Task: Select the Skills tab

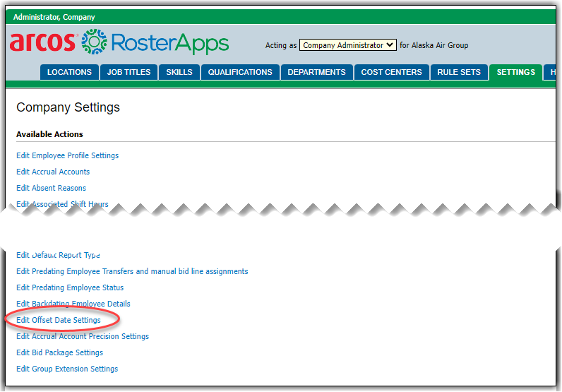Action: (x=179, y=72)
